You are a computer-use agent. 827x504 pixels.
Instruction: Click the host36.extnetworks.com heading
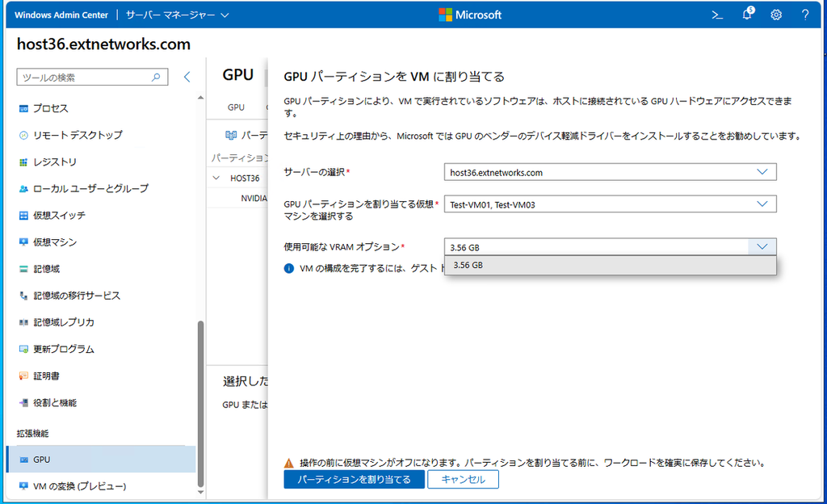103,44
